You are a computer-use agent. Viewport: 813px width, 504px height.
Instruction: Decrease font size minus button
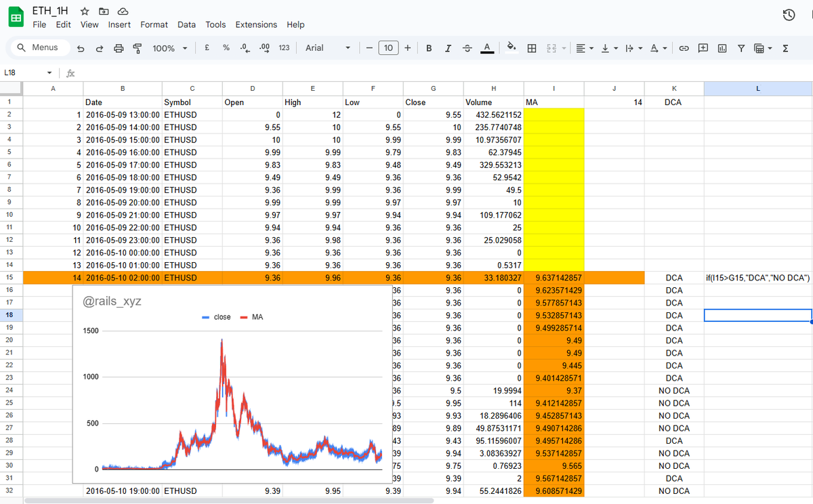click(x=369, y=47)
